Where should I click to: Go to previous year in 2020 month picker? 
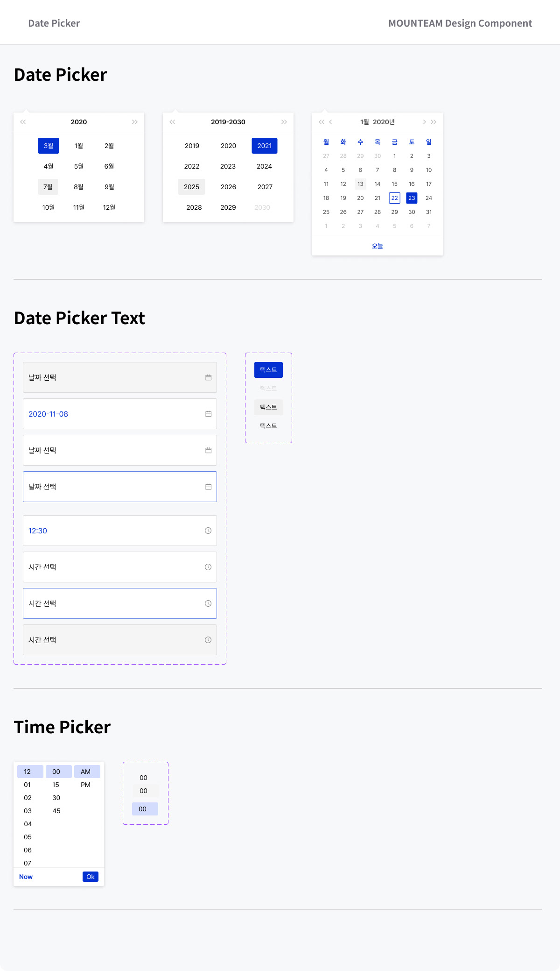(23, 122)
